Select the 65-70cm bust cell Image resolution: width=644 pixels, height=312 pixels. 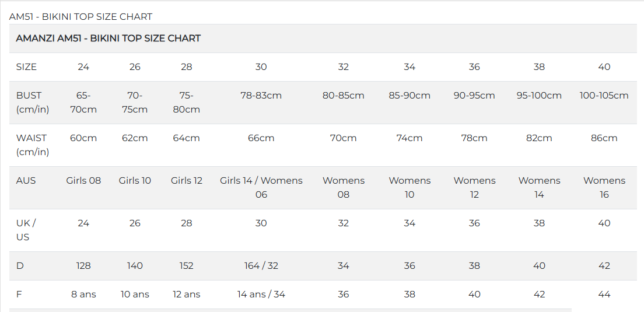click(83, 102)
